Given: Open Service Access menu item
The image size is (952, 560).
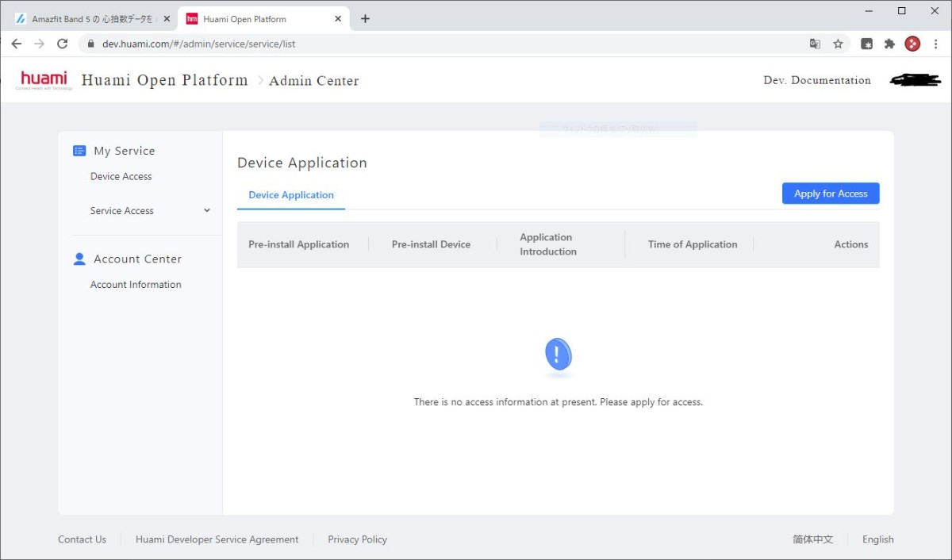Looking at the screenshot, I should pyautogui.click(x=122, y=210).
